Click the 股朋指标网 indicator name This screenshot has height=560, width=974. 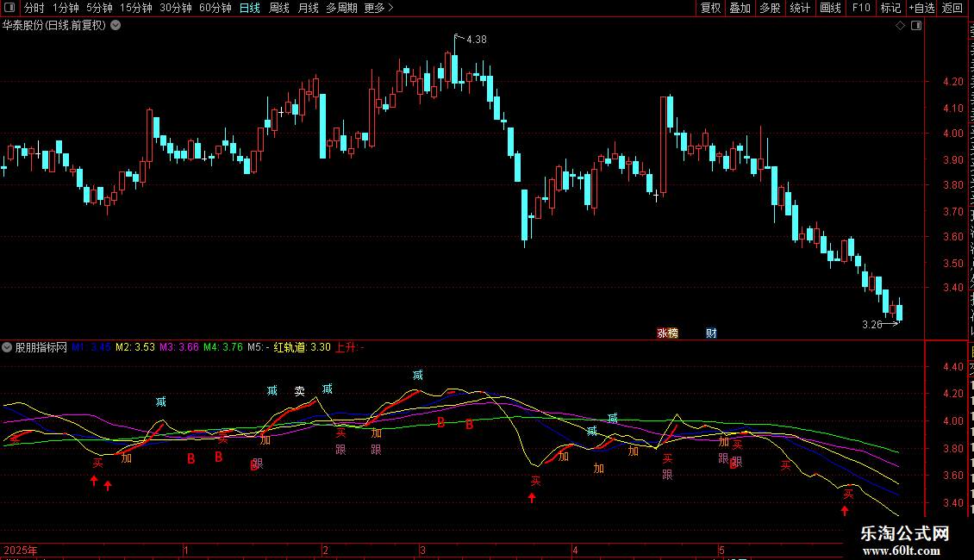click(x=41, y=347)
